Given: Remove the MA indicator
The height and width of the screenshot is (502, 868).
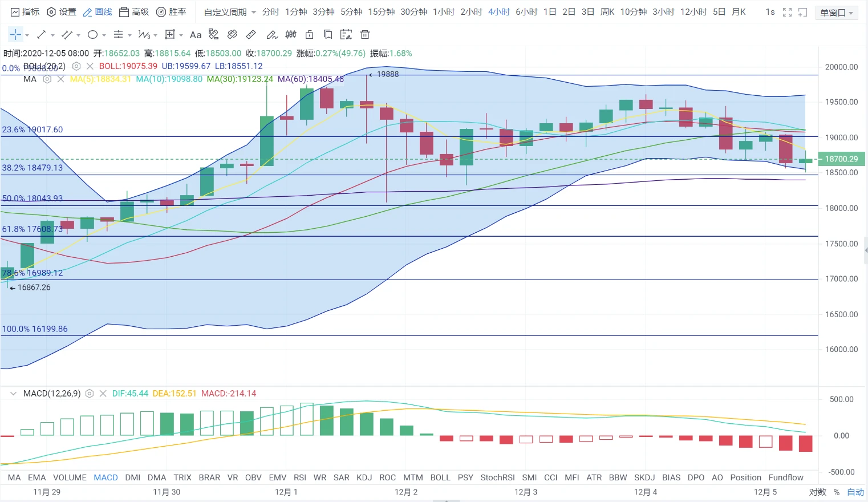Looking at the screenshot, I should pyautogui.click(x=61, y=79).
